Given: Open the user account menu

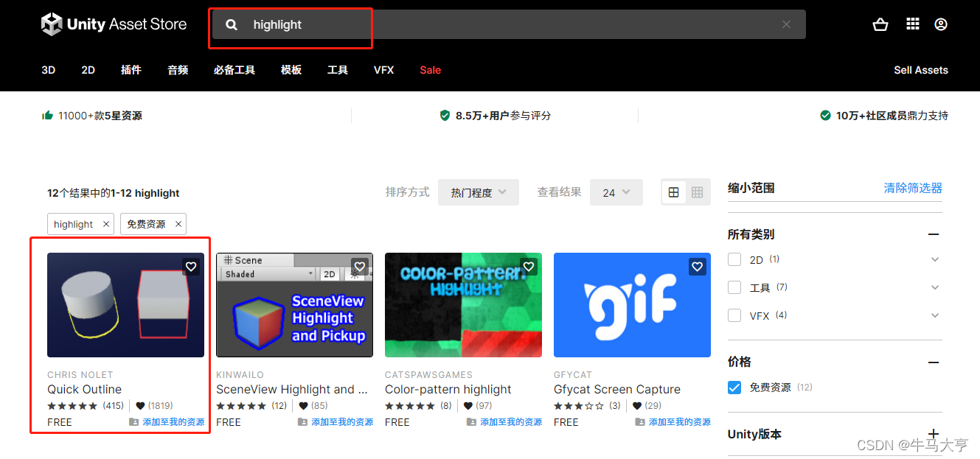Looking at the screenshot, I should tap(941, 24).
